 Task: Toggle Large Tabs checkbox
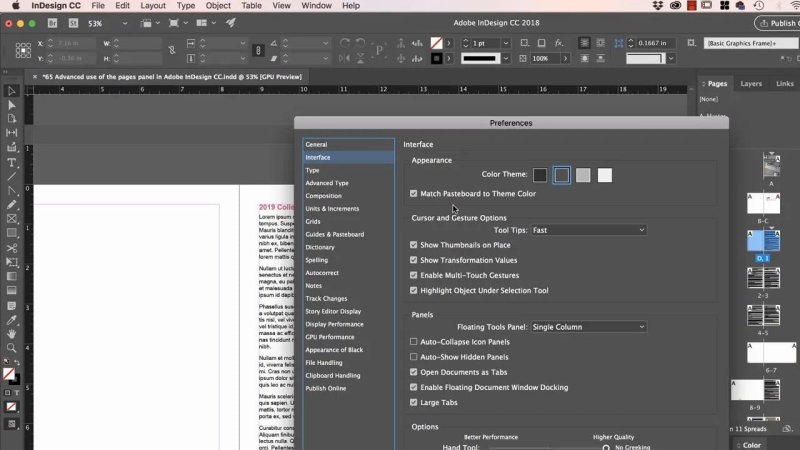(413, 402)
